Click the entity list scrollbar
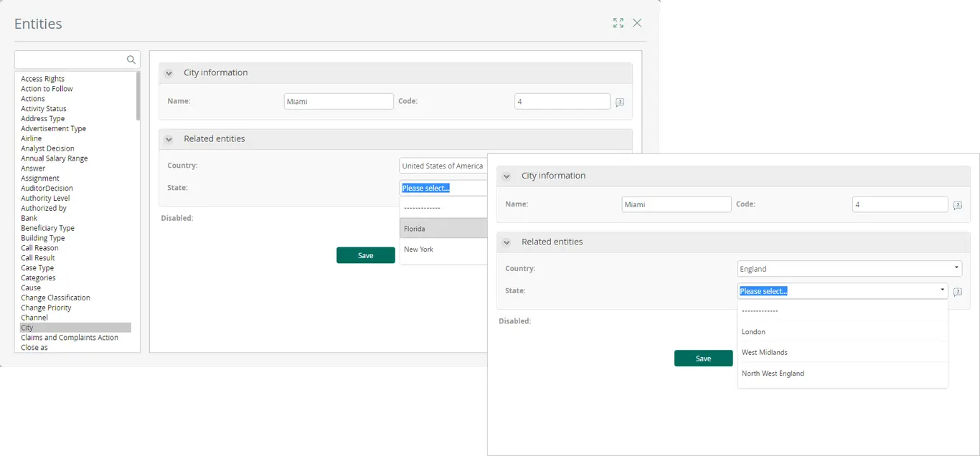The image size is (980, 456). point(138,95)
